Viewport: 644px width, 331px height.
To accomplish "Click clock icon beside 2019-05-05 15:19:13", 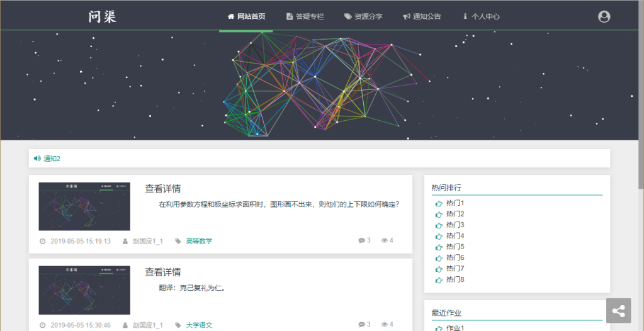I will pyautogui.click(x=42, y=241).
